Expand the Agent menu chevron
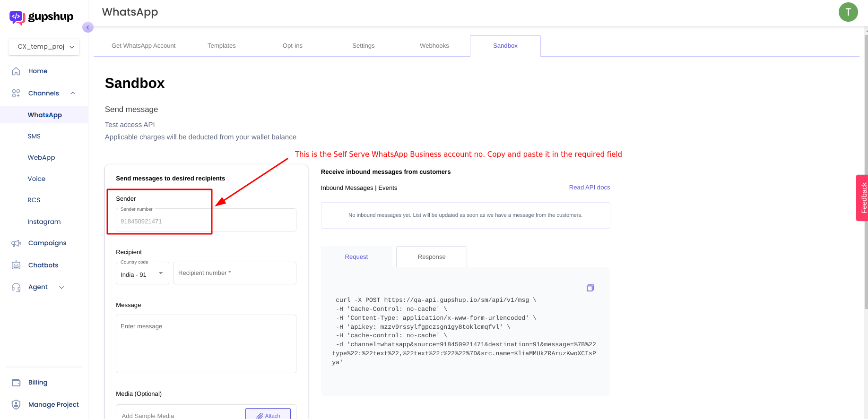The width and height of the screenshot is (868, 419). (61, 287)
